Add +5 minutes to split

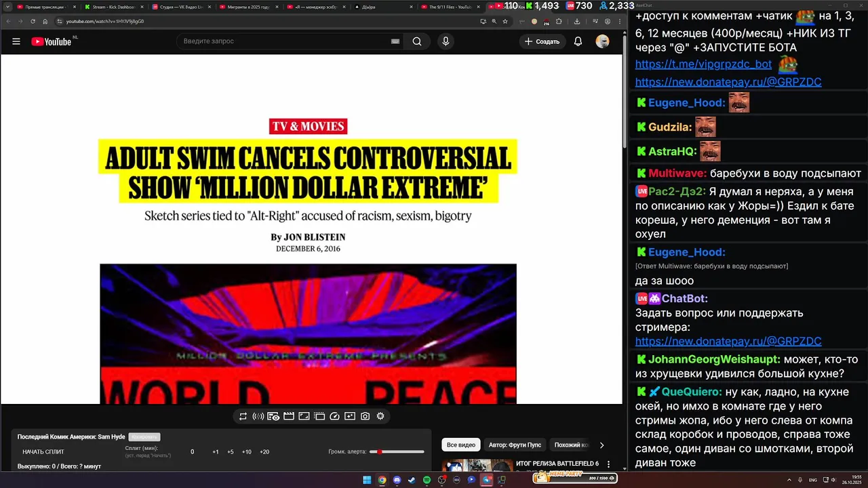point(231,451)
